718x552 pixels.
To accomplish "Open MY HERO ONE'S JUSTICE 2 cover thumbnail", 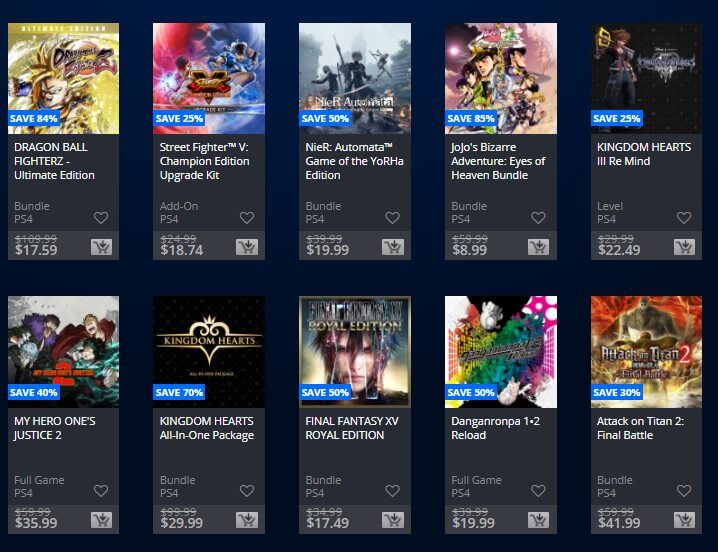I will tap(64, 352).
